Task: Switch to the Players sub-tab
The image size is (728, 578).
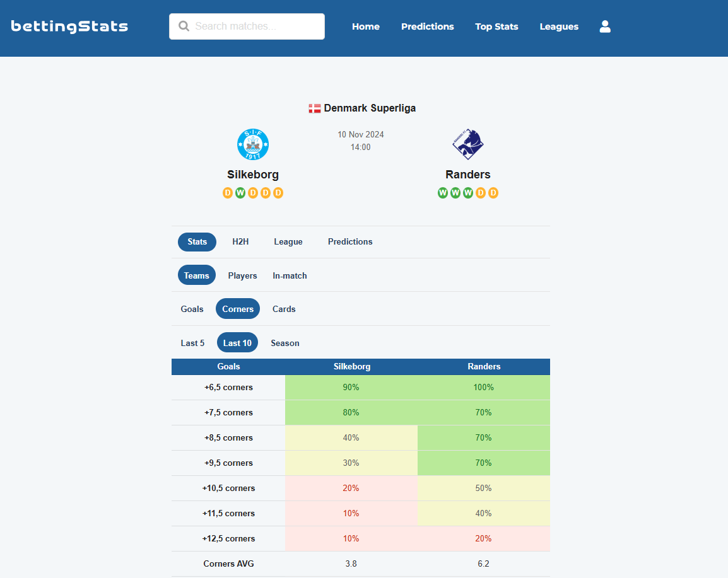Action: (242, 275)
